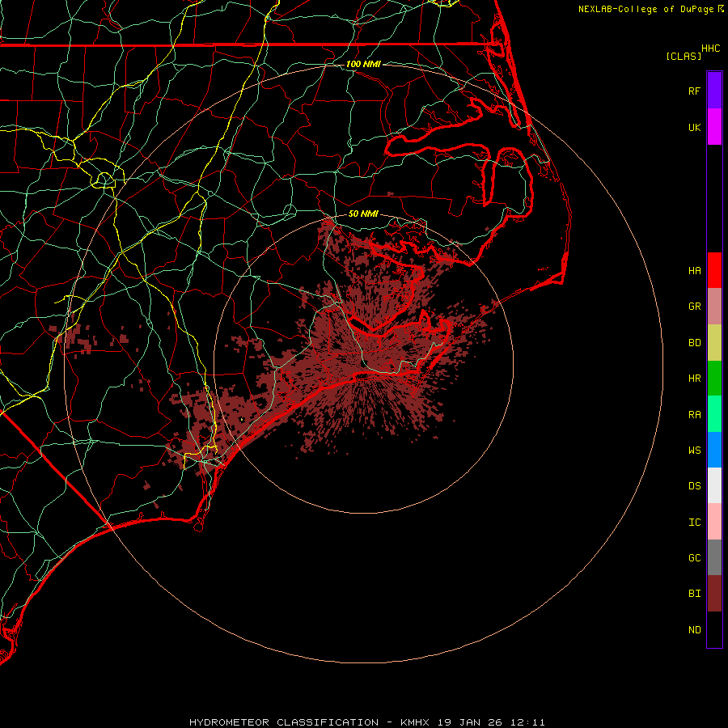
Task: Click the BI legend label
Action: pos(695,594)
